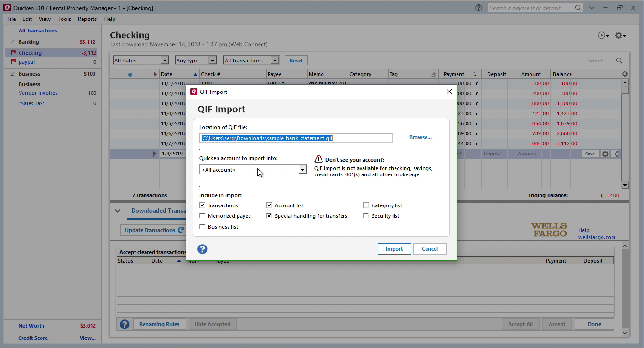Click the Quicken logo in the title bar
This screenshot has height=348, width=644.
[6, 8]
